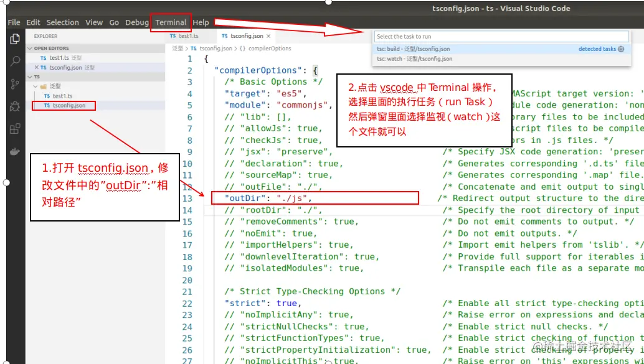The width and height of the screenshot is (644, 364).
Task: Open the Explorer view in activity bar
Action: click(x=15, y=39)
